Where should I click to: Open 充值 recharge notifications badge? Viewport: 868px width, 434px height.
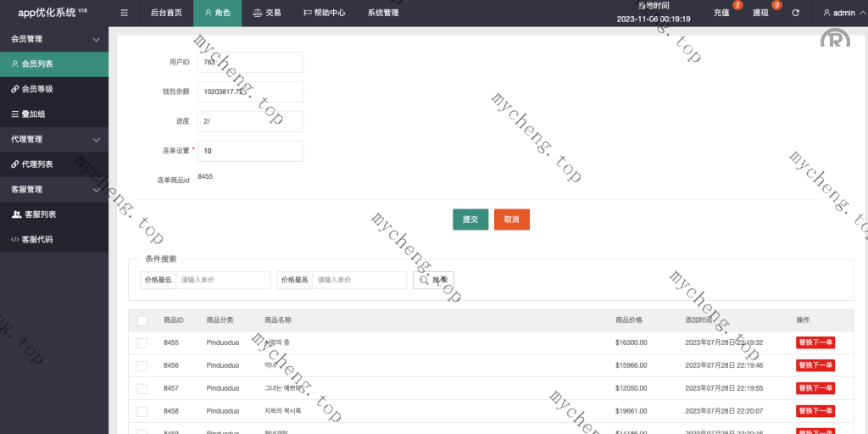tap(722, 13)
